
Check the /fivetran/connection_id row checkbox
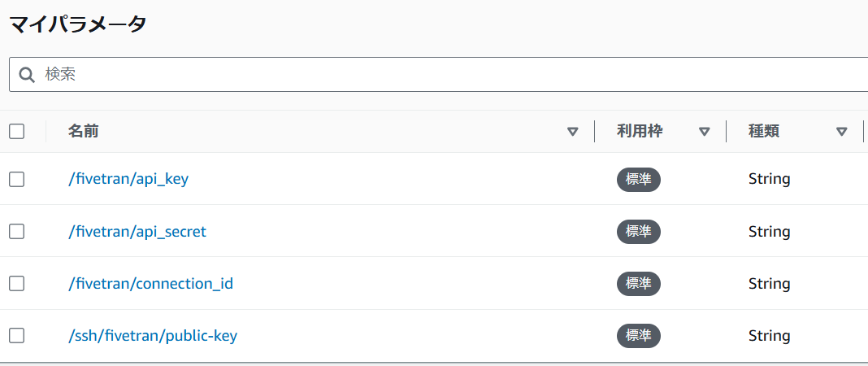[x=16, y=284]
